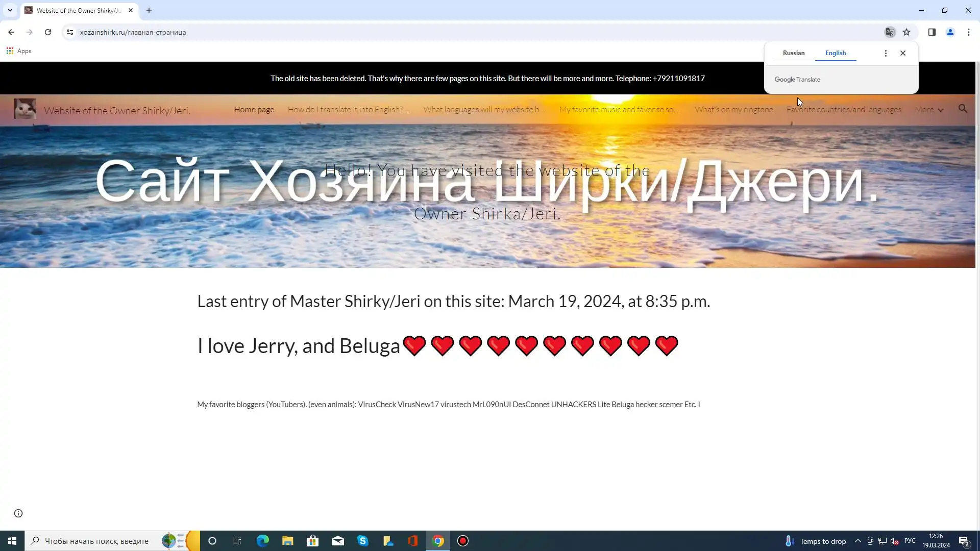Image resolution: width=980 pixels, height=551 pixels.
Task: Click the Google Translate icon in address bar
Action: click(x=890, y=32)
